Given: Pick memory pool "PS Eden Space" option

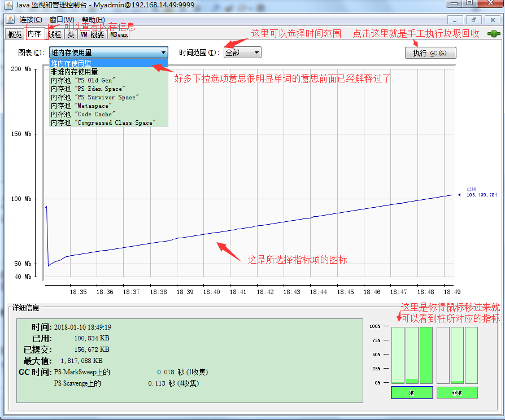Looking at the screenshot, I should click(87, 89).
